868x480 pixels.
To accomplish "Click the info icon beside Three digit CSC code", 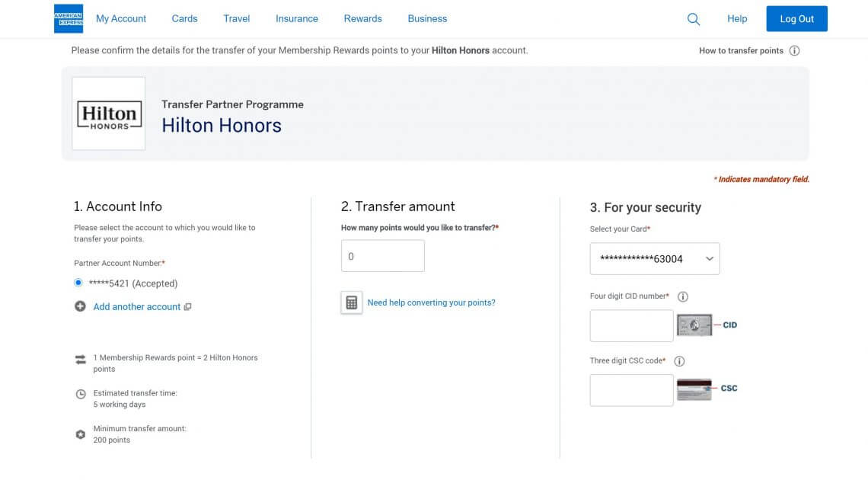I will coord(679,360).
